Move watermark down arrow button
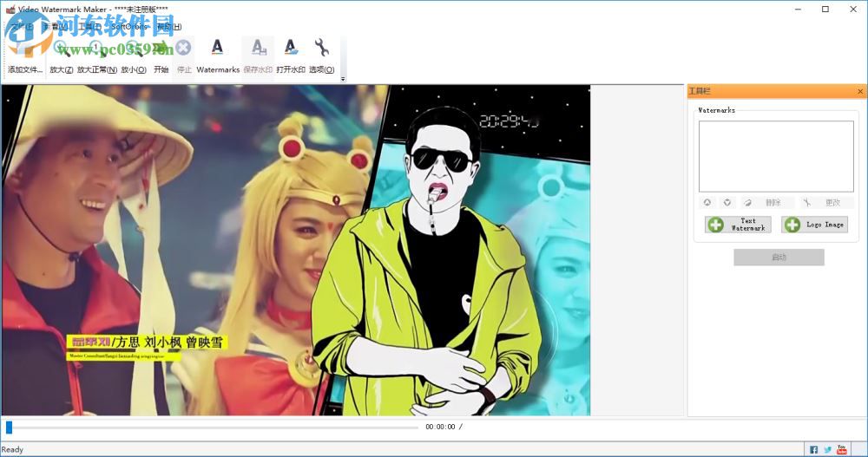The image size is (868, 457). pyautogui.click(x=727, y=203)
